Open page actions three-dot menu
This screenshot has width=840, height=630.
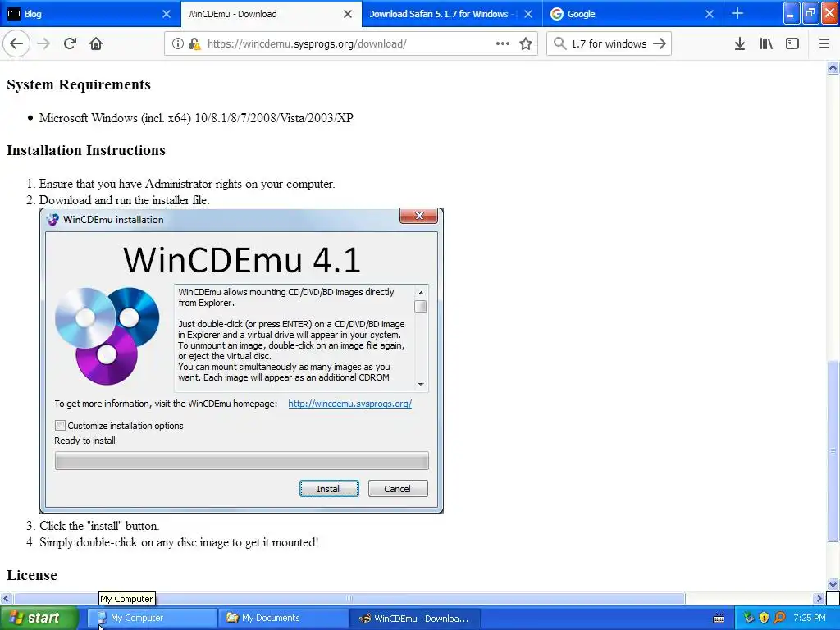coord(503,43)
